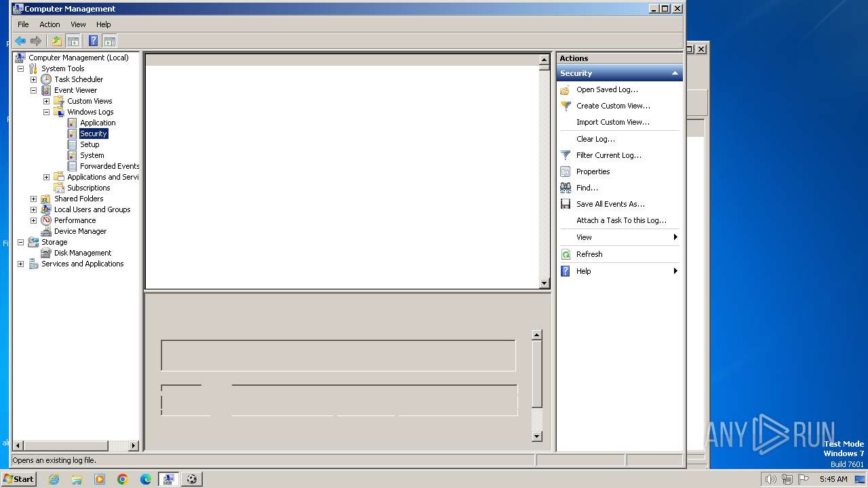Collapse the Security actions section header
This screenshot has height=488, width=868.
(619, 73)
